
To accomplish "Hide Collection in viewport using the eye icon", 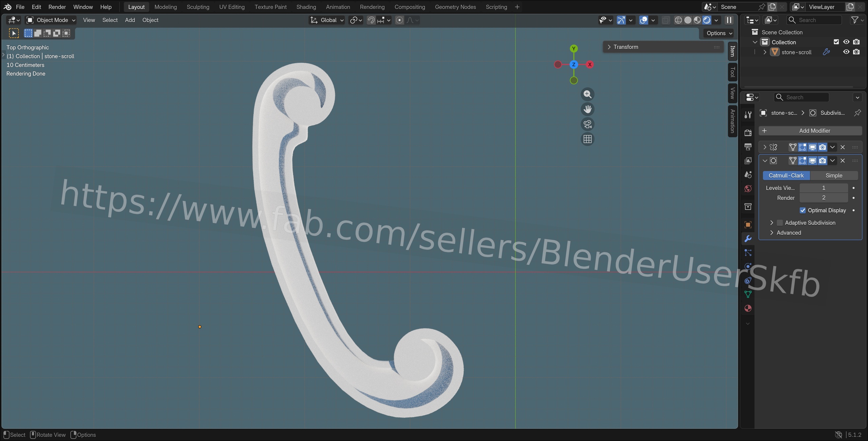I will click(846, 42).
